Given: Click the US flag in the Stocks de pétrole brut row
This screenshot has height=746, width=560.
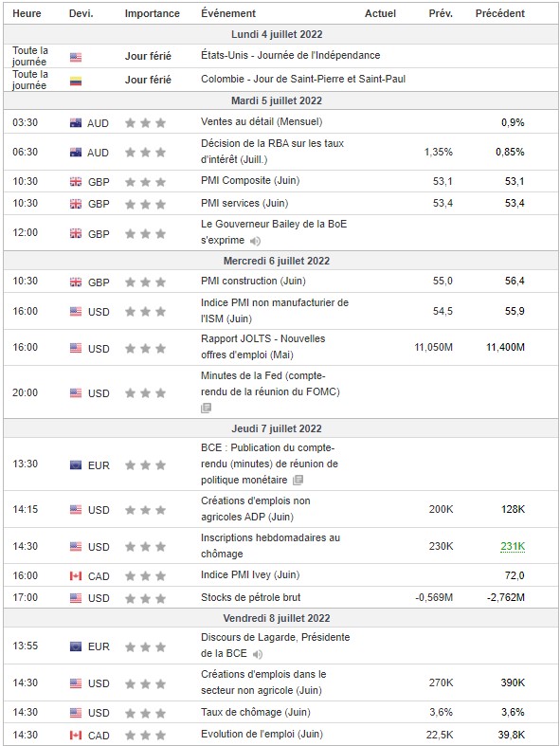Looking at the screenshot, I should [x=76, y=598].
